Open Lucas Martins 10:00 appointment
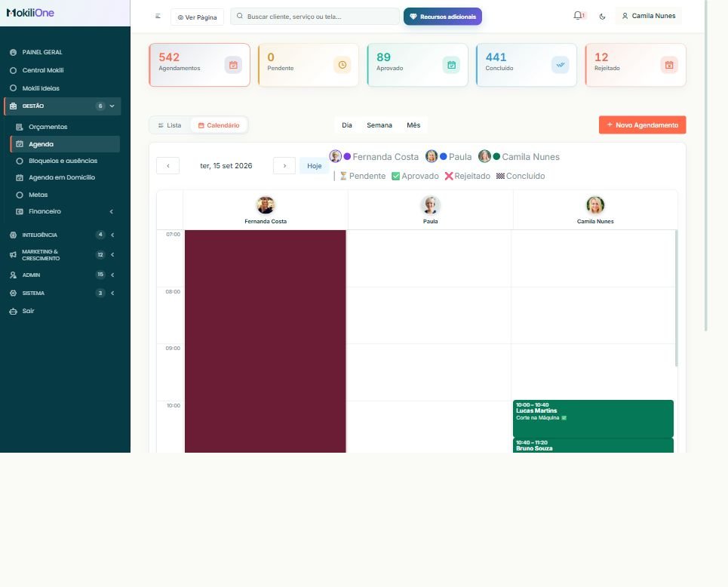Image resolution: width=728 pixels, height=587 pixels. (x=593, y=419)
